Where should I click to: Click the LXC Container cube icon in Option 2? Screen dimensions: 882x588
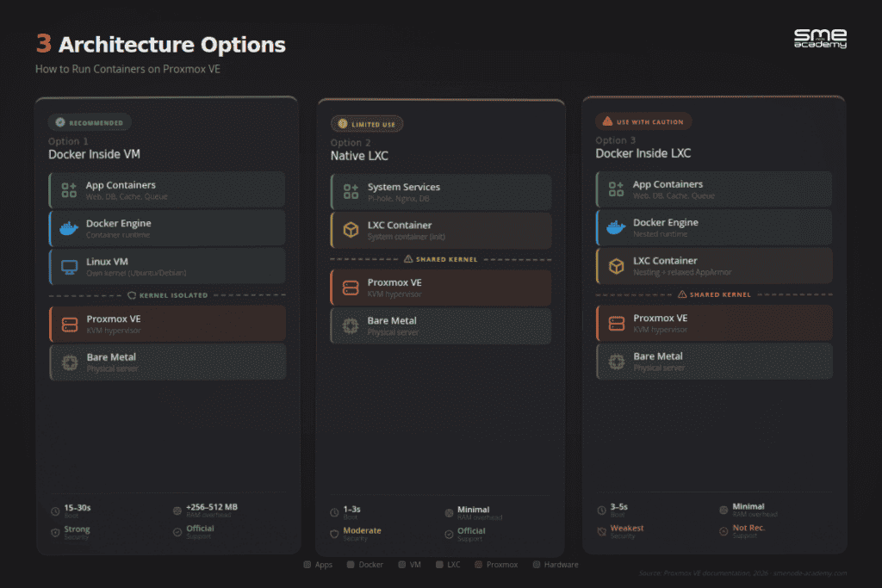click(351, 230)
